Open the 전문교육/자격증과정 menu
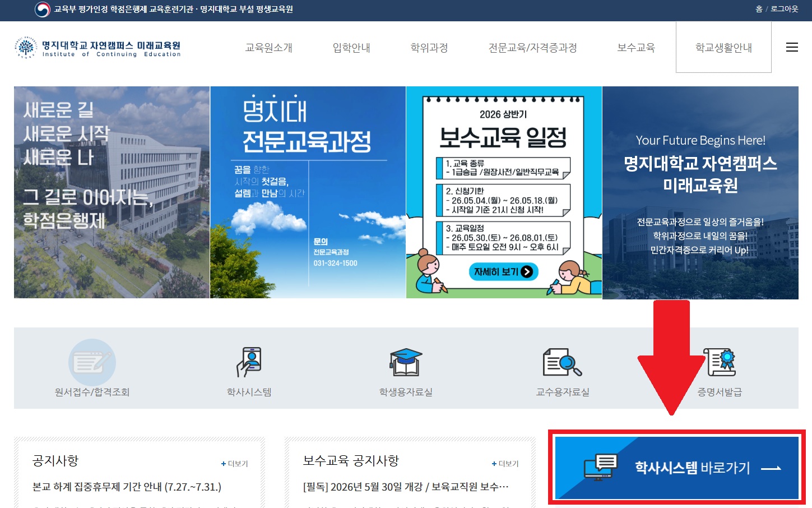 (533, 48)
